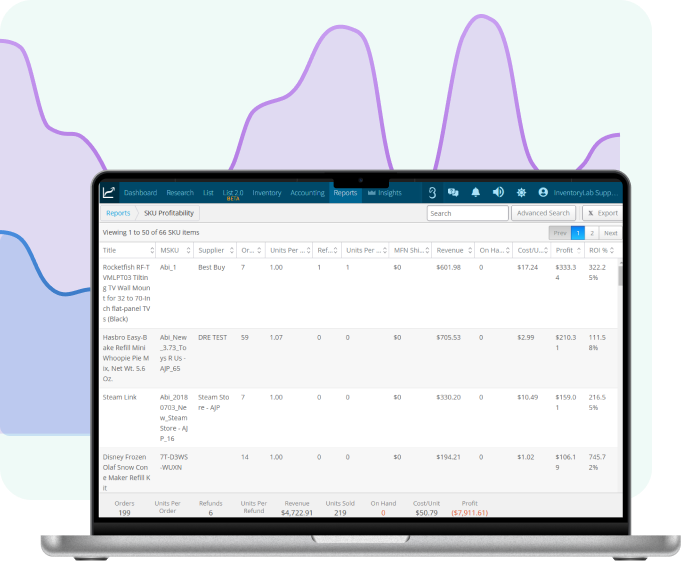Image resolution: width=681 pixels, height=561 pixels.
Task: Sort by the Revenue column
Action: tap(453, 251)
